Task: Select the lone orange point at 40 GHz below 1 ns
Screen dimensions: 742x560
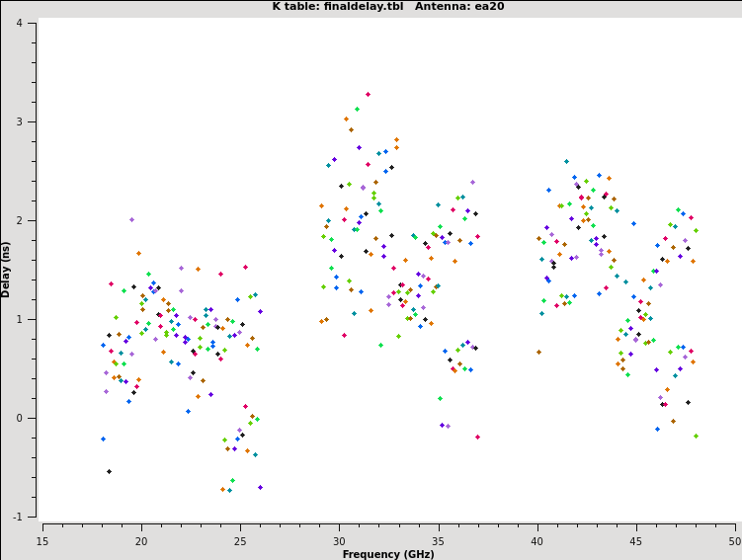Action: pyautogui.click(x=538, y=353)
